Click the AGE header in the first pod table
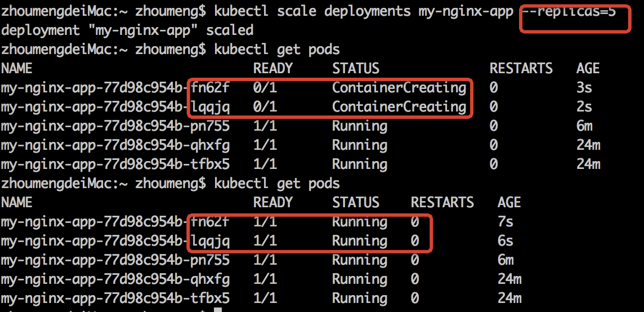 pos(588,69)
